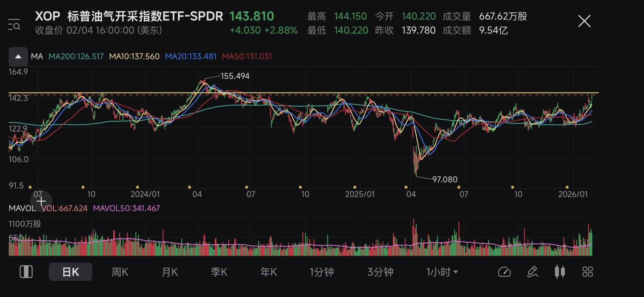Click the MAVOL50:341.467 volume legend

[126, 208]
